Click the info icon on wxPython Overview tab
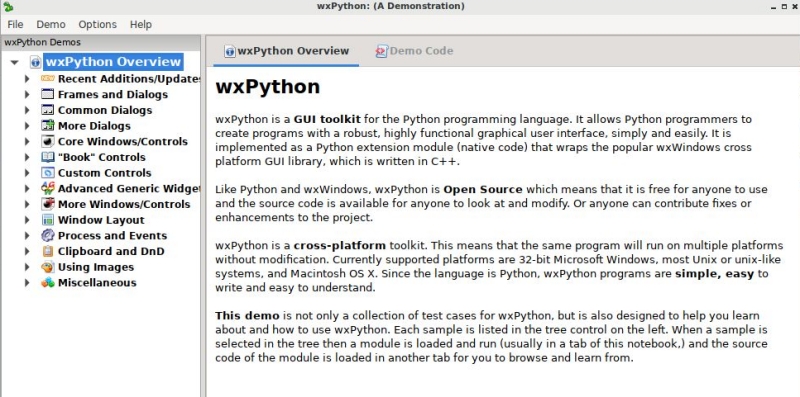Screen dimensions: 800x397 (x=230, y=51)
